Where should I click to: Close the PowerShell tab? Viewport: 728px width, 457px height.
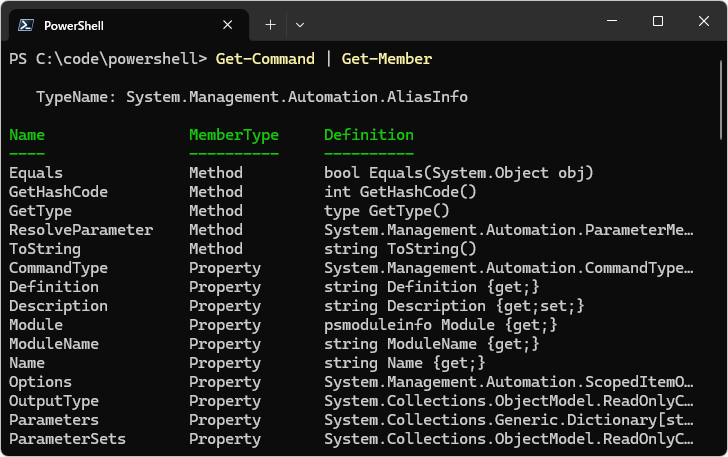(228, 24)
